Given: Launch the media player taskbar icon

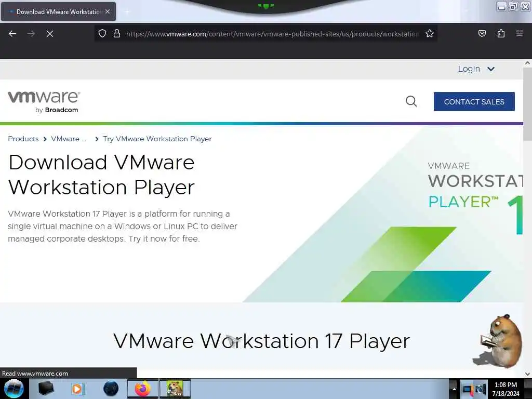Looking at the screenshot, I should tap(77, 389).
